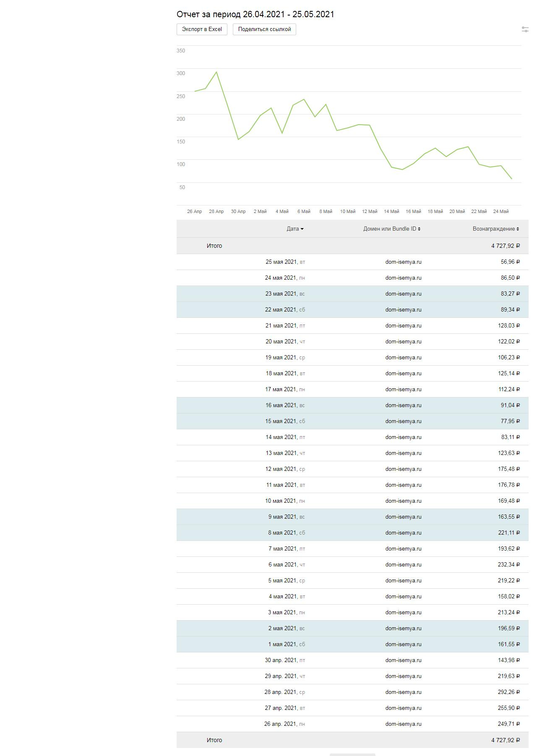Click the report period title heading
The height and width of the screenshot is (756, 537).
click(x=255, y=14)
